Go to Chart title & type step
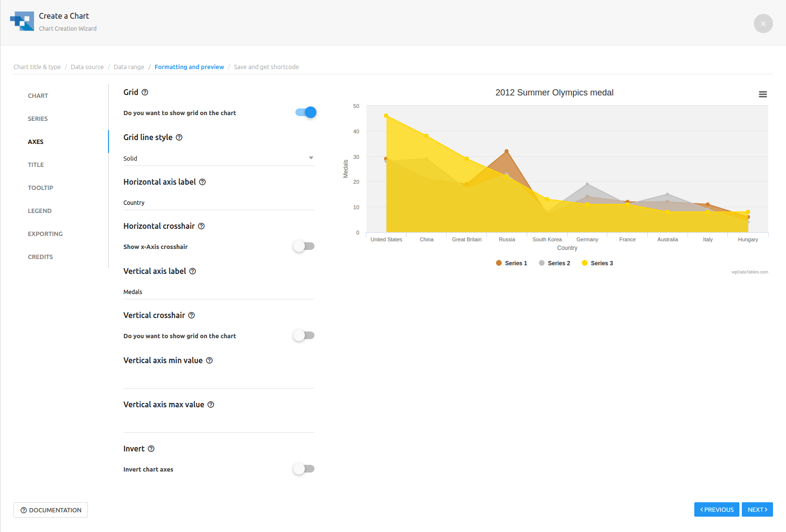 pos(37,67)
